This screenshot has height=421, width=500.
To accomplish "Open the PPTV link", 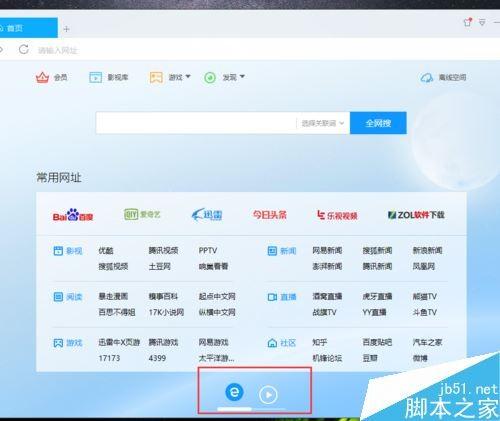I will click(x=208, y=251).
